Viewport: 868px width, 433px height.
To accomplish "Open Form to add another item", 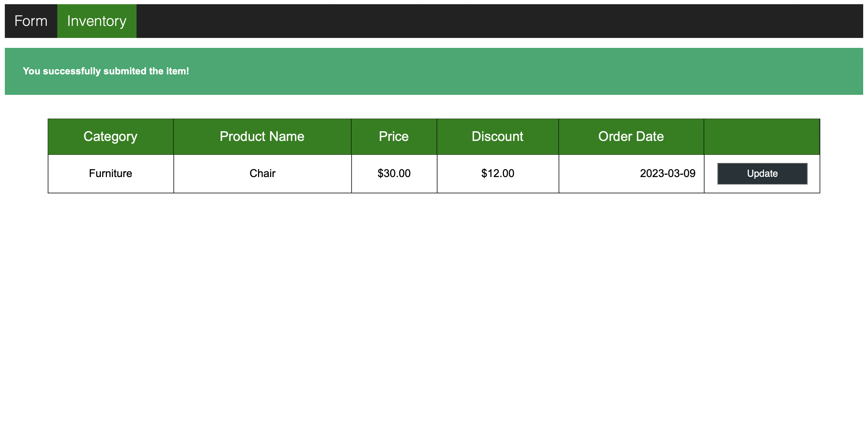I will (x=30, y=20).
